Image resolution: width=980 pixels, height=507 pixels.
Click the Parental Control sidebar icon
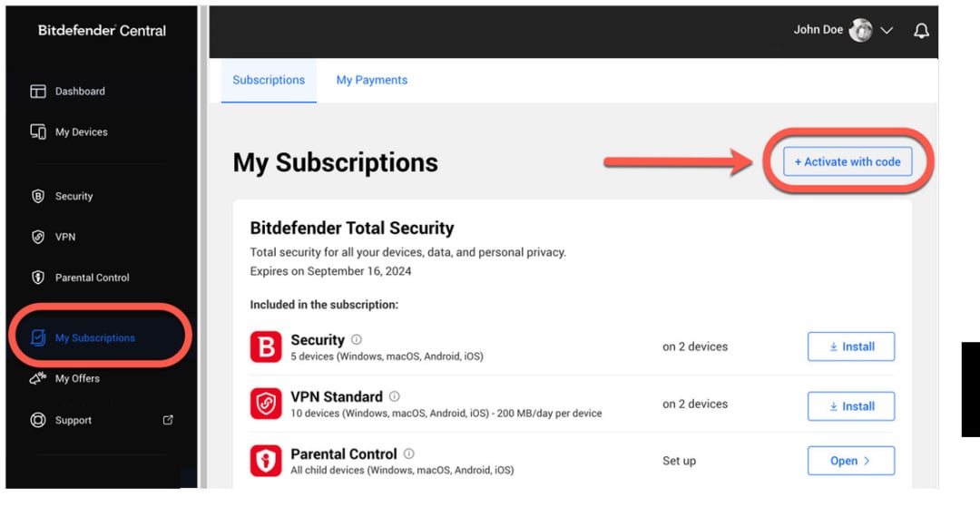38,278
